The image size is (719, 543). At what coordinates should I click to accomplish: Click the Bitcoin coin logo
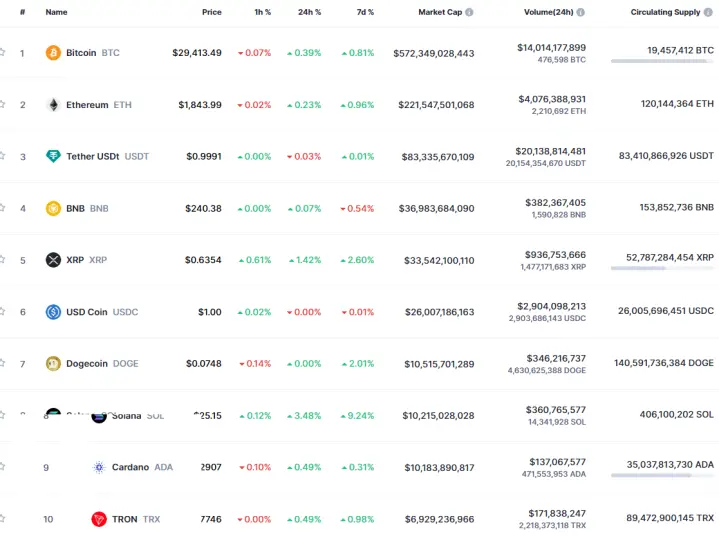53,53
